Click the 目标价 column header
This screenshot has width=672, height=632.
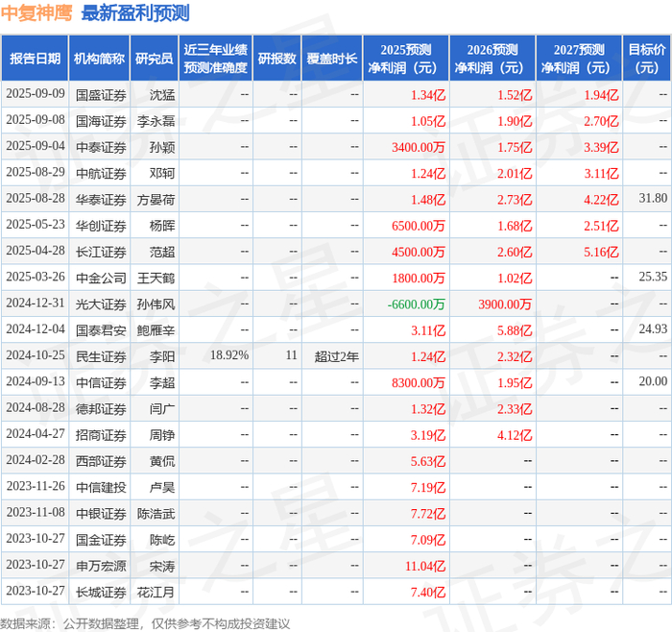(647, 59)
